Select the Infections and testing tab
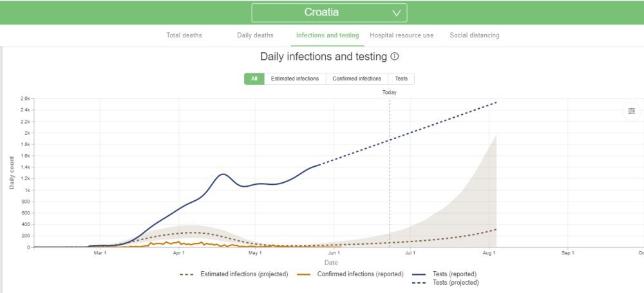This screenshot has height=293, width=644. pyautogui.click(x=327, y=35)
